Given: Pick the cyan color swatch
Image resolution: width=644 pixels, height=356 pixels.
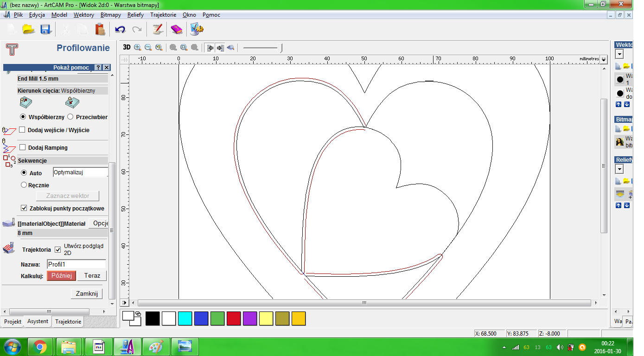Looking at the screenshot, I should [x=185, y=318].
